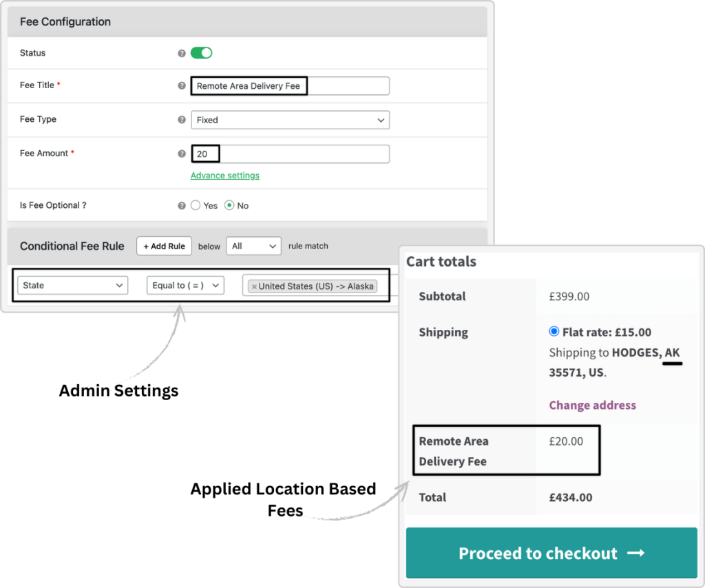Click the help icon beside Status

tap(182, 53)
